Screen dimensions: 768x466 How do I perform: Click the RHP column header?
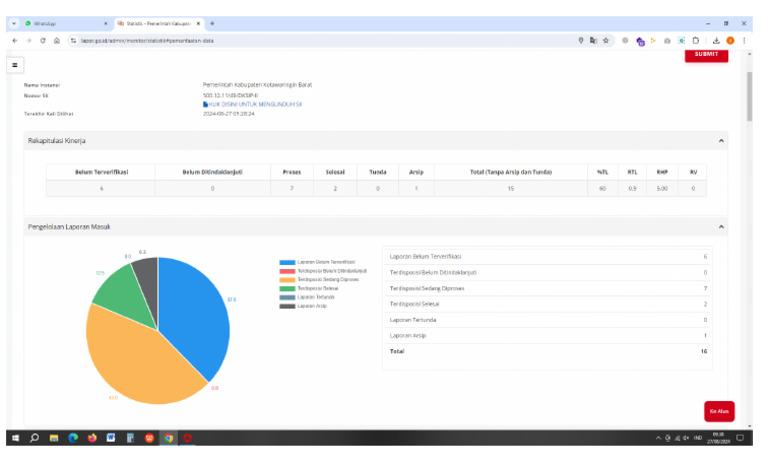[x=662, y=172]
